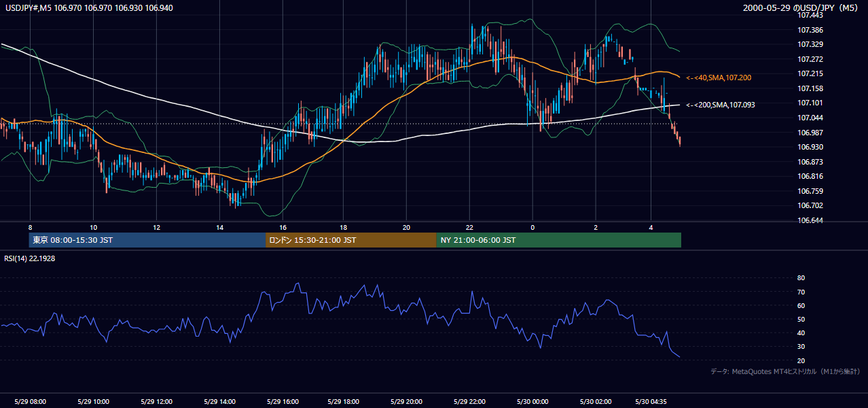Screen dimensions: 868x408
Task: Click the 5/29 12:00 time axis label
Action: (156, 402)
